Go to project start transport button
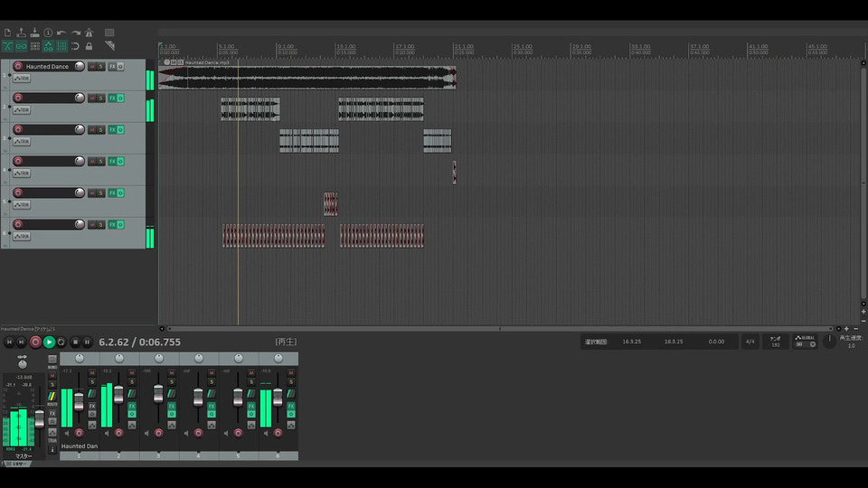Screen dimensions: 868x488 tap(9, 342)
